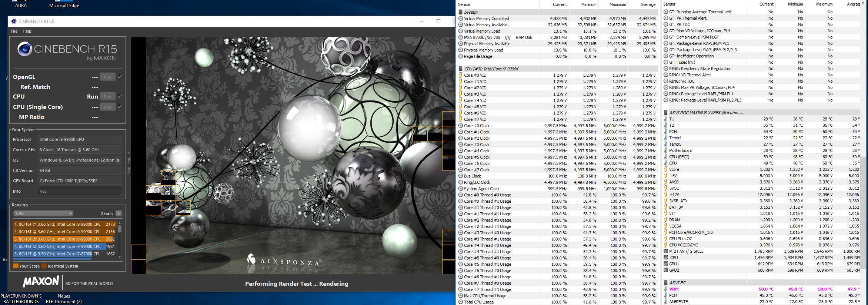Screen dimensions: 868x305
Task: Select ranking entry 4 with score 1961
Action: pos(65,246)
